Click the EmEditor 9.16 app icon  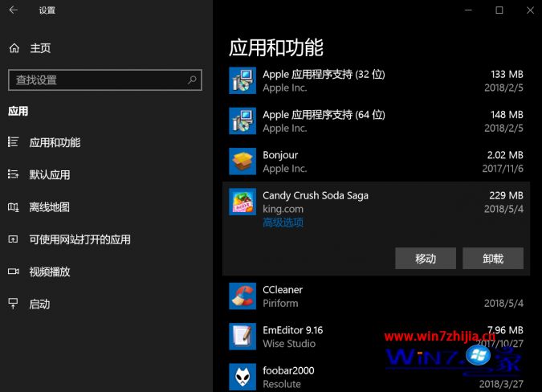[x=242, y=337]
